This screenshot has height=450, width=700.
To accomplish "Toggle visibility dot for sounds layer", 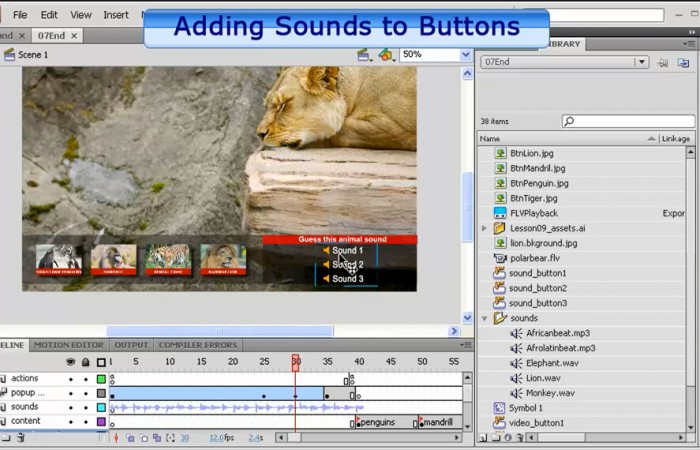I will click(71, 407).
